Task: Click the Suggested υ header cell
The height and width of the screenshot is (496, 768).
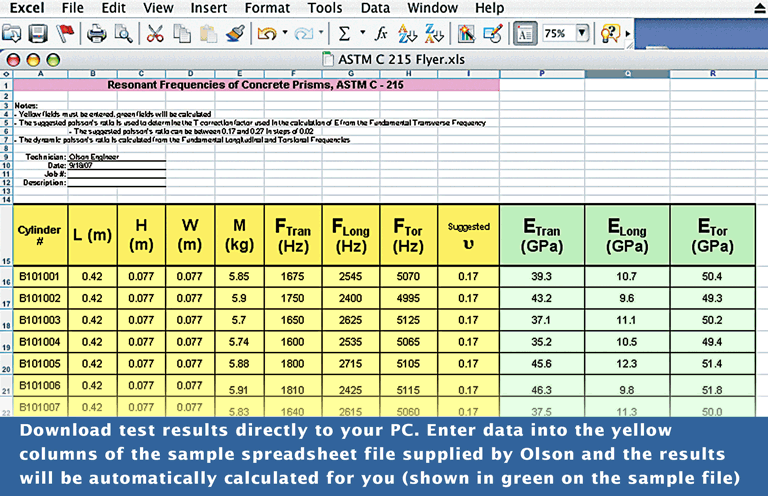Action: (468, 236)
